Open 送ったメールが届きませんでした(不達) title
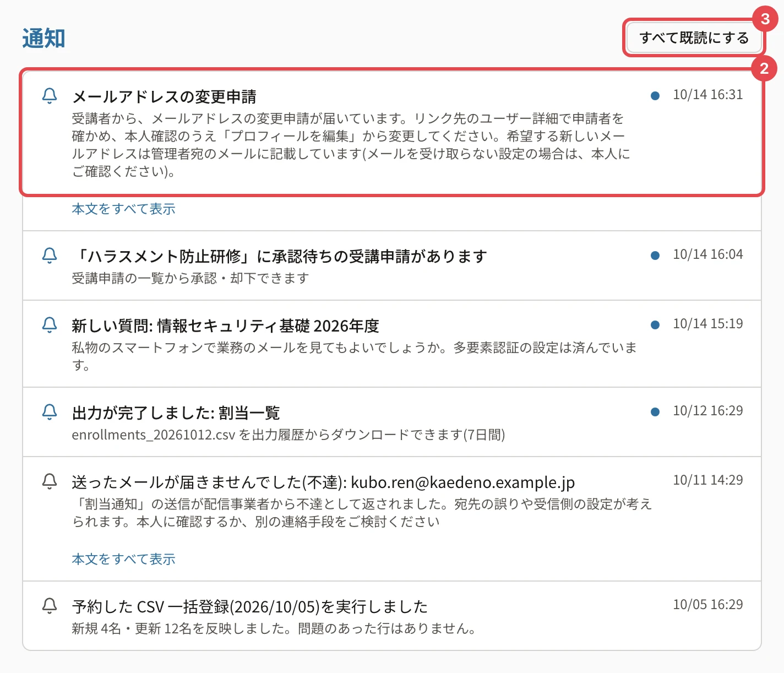 tap(323, 482)
